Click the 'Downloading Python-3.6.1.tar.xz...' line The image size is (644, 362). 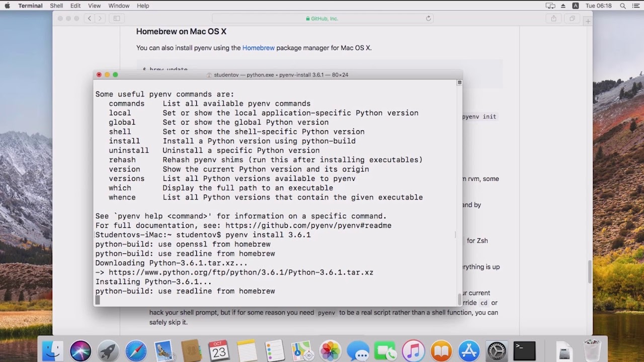[x=171, y=263]
